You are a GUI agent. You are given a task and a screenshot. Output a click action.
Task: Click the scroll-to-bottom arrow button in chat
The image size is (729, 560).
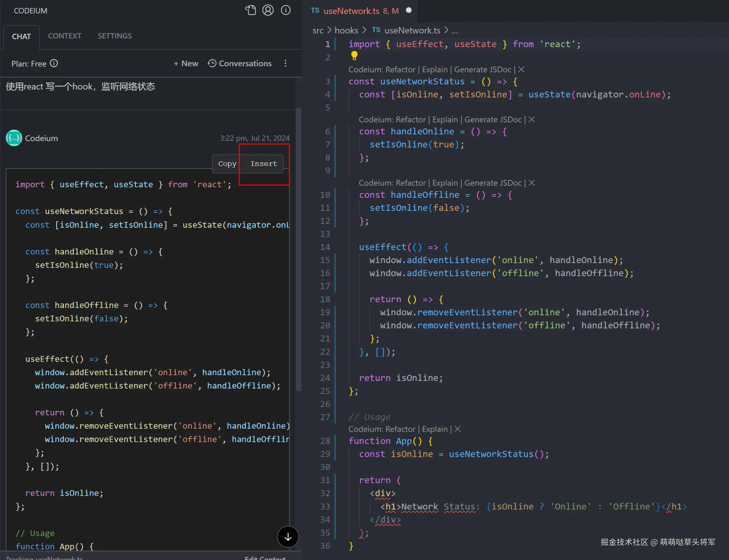tap(288, 537)
